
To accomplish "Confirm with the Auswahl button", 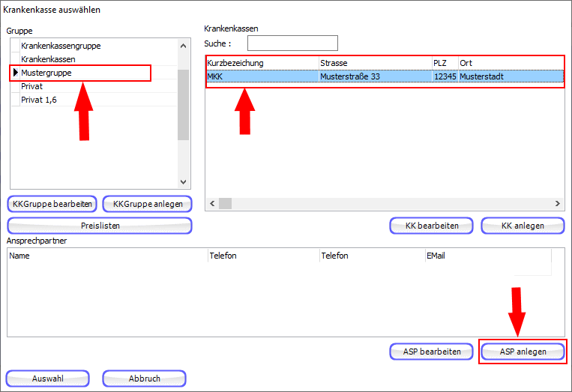I will 48,379.
